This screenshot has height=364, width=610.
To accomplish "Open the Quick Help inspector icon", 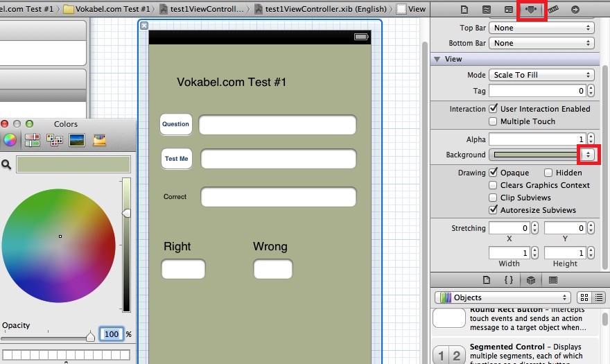I will click(x=487, y=9).
